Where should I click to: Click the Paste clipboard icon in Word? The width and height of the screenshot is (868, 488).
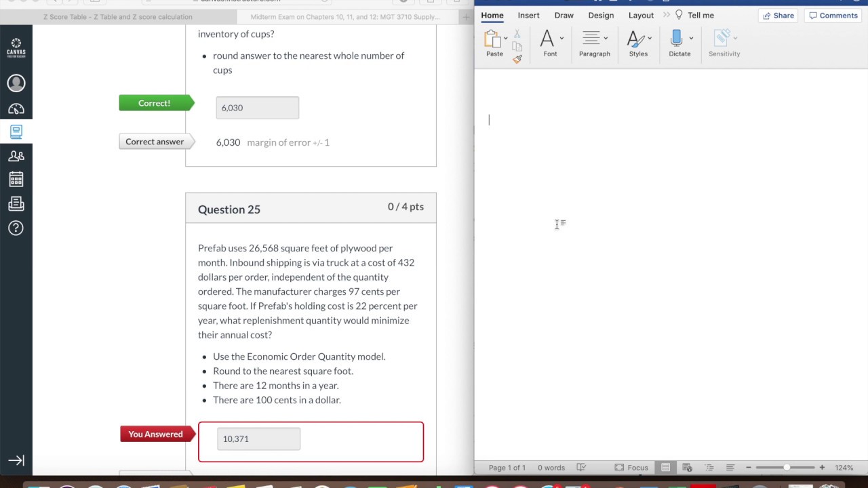[x=494, y=39]
